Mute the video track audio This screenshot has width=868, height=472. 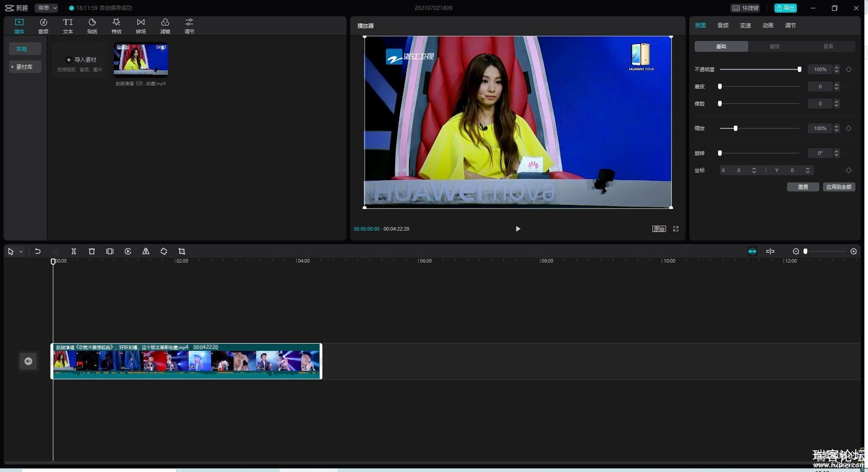pos(28,361)
